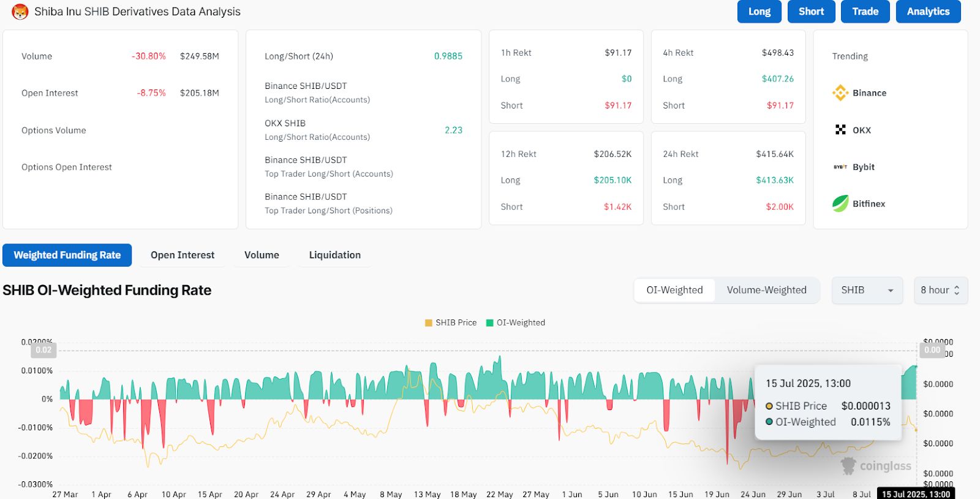Screen dimensions: 980x499
Task: Click the 0.02 left axis marker
Action: pos(43,350)
